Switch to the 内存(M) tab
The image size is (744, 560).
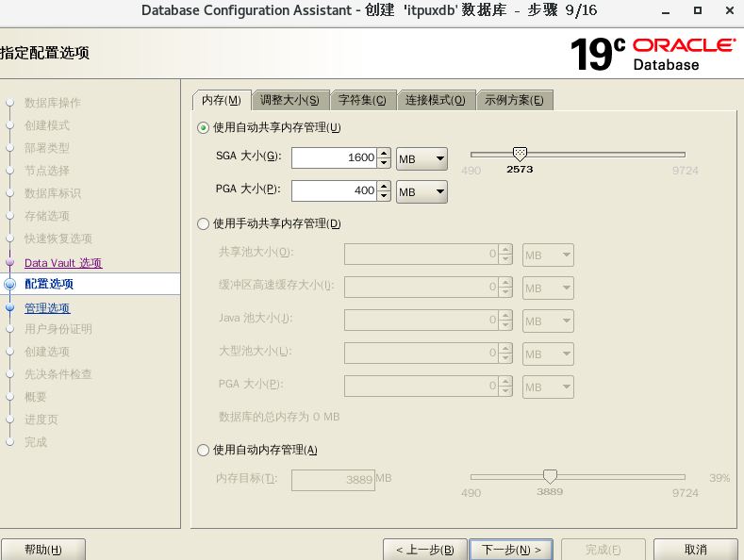click(222, 100)
